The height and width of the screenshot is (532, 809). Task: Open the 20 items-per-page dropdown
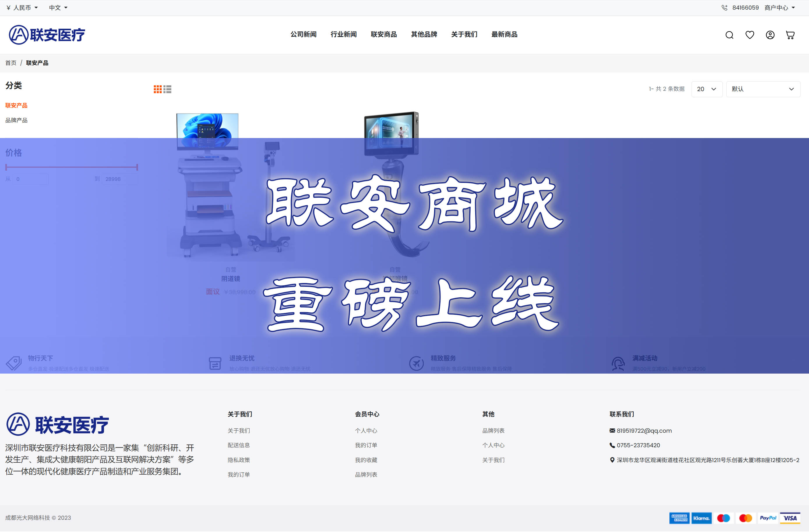click(706, 89)
